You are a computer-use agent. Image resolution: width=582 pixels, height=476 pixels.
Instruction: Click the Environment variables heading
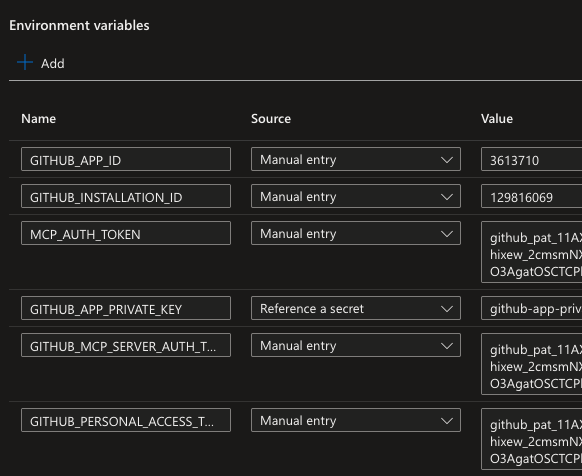(79, 26)
